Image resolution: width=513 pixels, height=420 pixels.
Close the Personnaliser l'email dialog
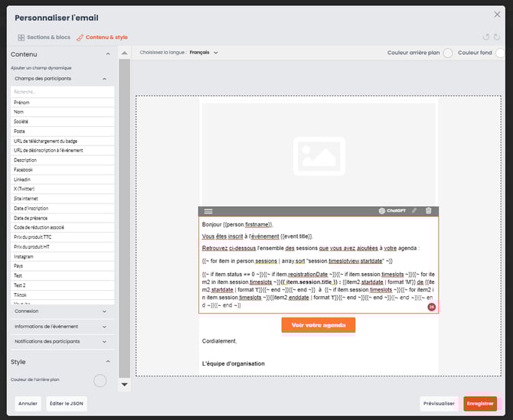[498, 14]
